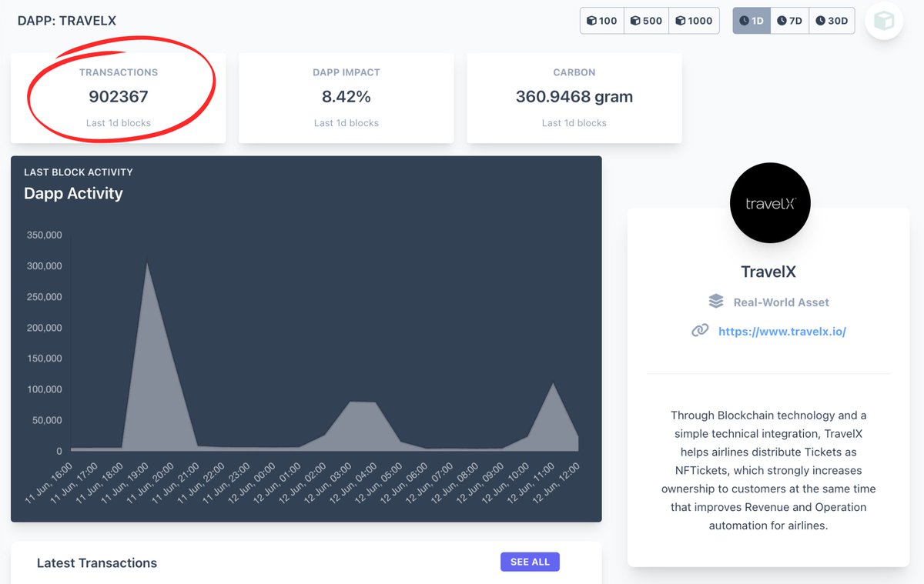Click the Transactions value 902367
The width and height of the screenshot is (924, 584).
coord(119,97)
